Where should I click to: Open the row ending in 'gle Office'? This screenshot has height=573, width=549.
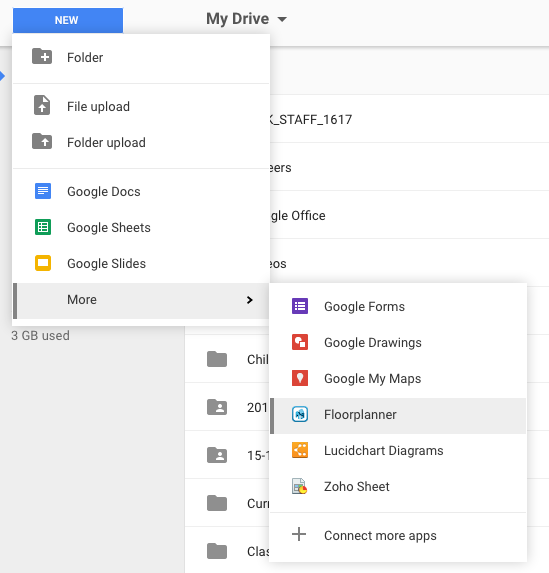click(x=409, y=215)
